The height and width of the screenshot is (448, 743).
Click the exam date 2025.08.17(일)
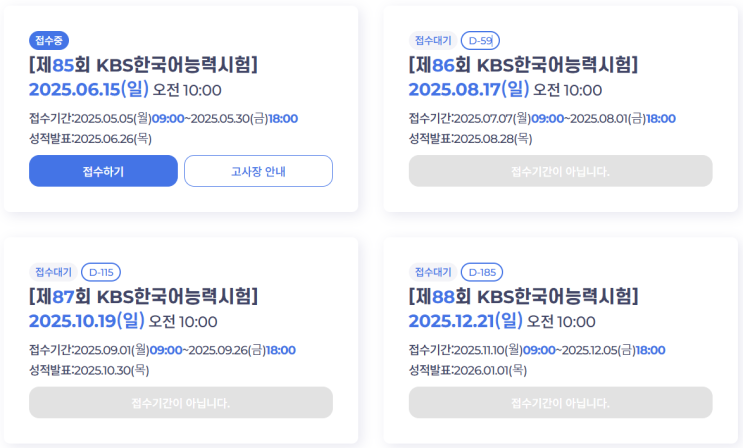468,90
